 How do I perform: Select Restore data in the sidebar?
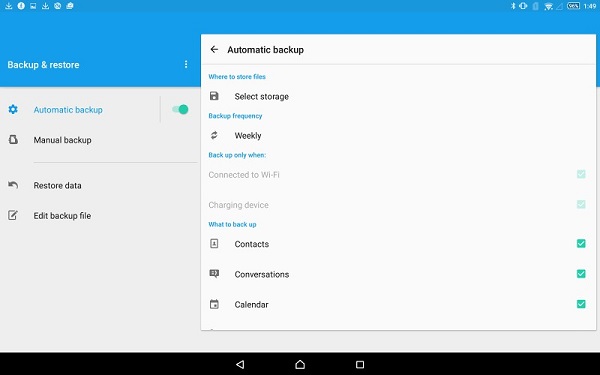pyautogui.click(x=99, y=186)
